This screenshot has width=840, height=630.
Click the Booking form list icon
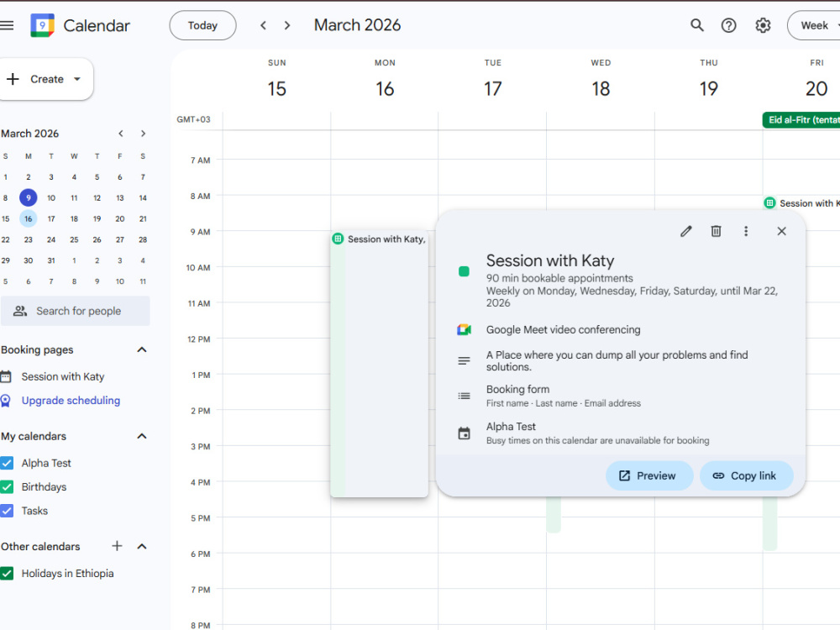click(x=464, y=396)
